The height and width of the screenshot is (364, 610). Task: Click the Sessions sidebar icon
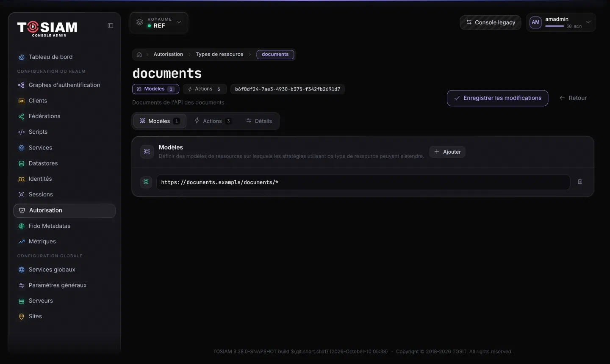click(x=22, y=195)
